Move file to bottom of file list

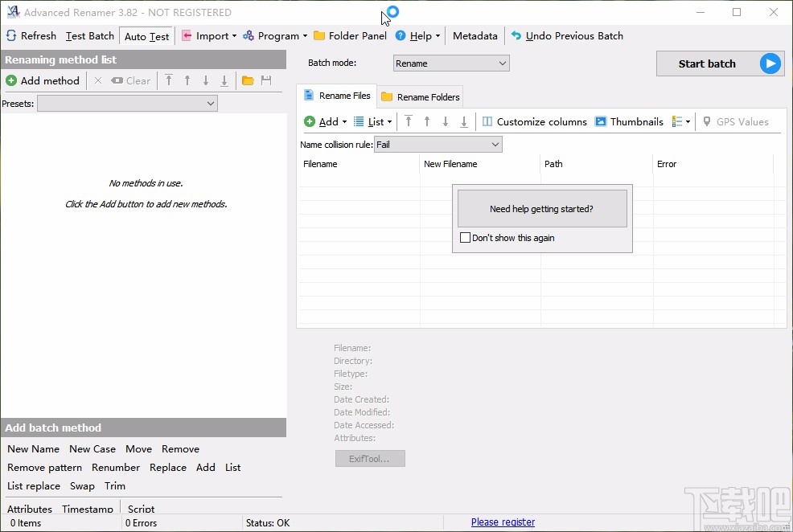464,122
